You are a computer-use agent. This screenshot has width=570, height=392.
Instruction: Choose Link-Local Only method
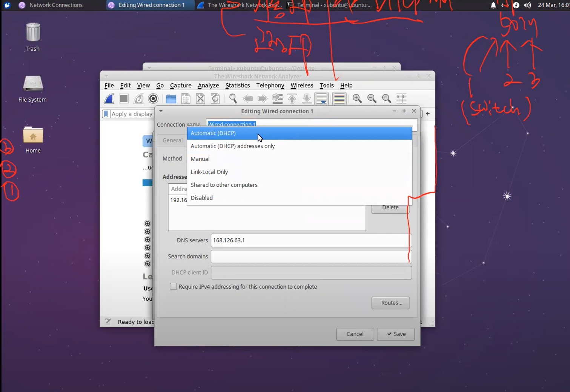pyautogui.click(x=300, y=172)
